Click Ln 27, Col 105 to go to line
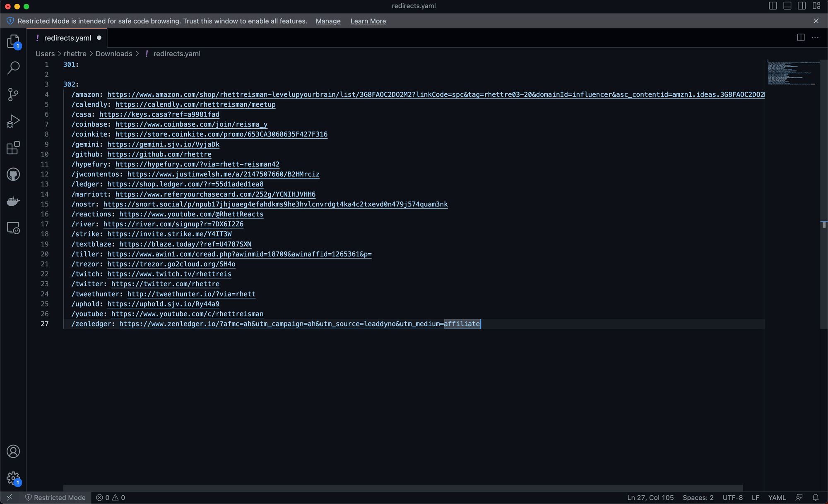Screen dimensions: 828x504 pyautogui.click(x=650, y=498)
